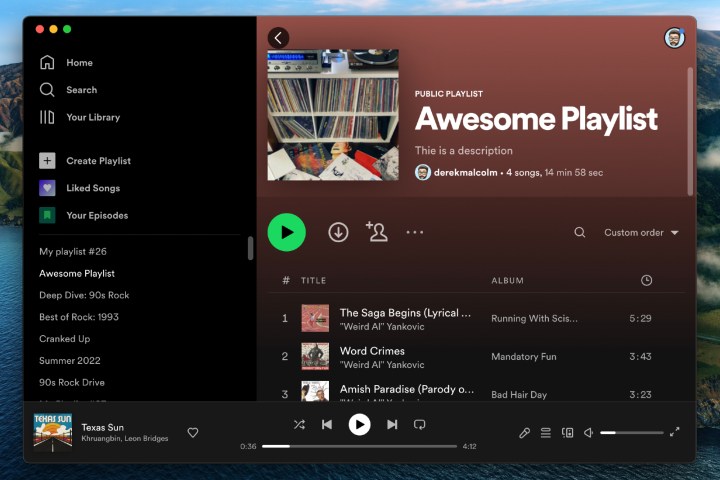Download the playlist for offline listening

pos(338,232)
